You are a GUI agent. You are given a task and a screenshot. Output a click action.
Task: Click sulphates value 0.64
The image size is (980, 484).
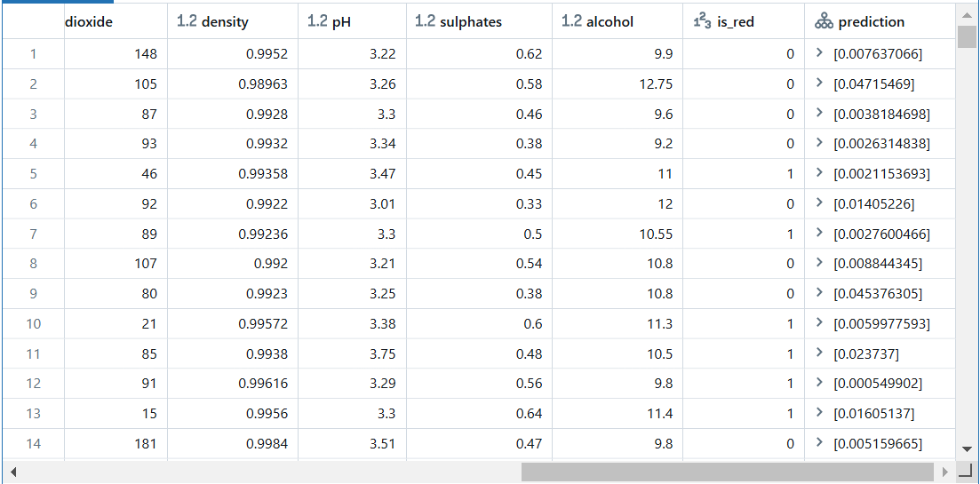point(529,414)
